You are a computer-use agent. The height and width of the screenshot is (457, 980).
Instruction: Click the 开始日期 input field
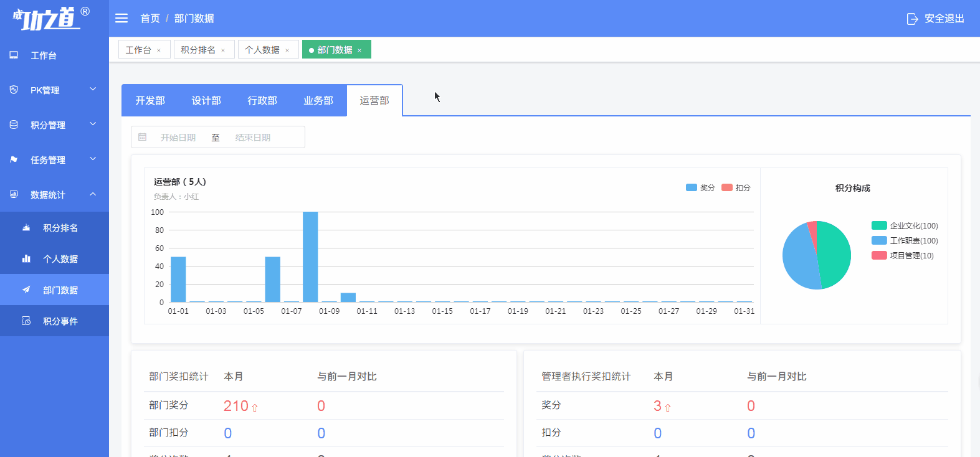(x=178, y=138)
